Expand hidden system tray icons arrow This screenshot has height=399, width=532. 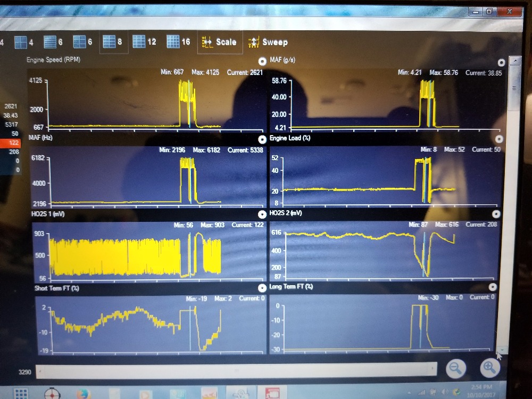(x=409, y=392)
